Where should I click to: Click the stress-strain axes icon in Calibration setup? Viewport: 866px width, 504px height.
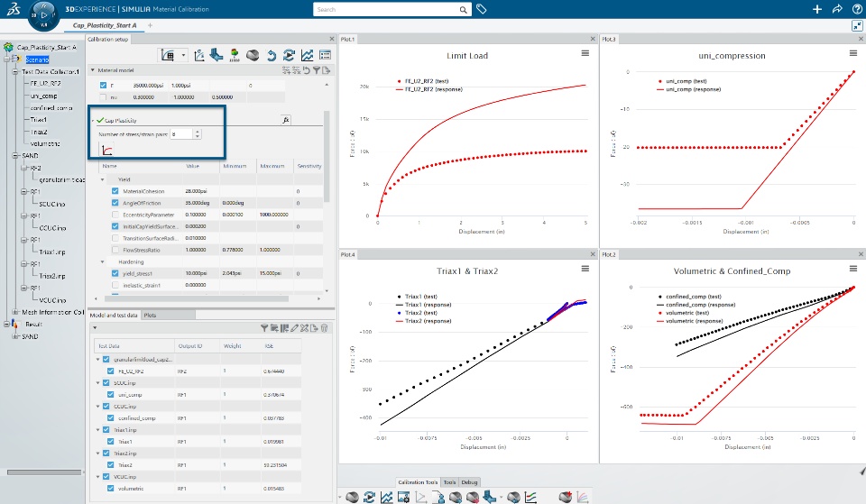pos(199,55)
